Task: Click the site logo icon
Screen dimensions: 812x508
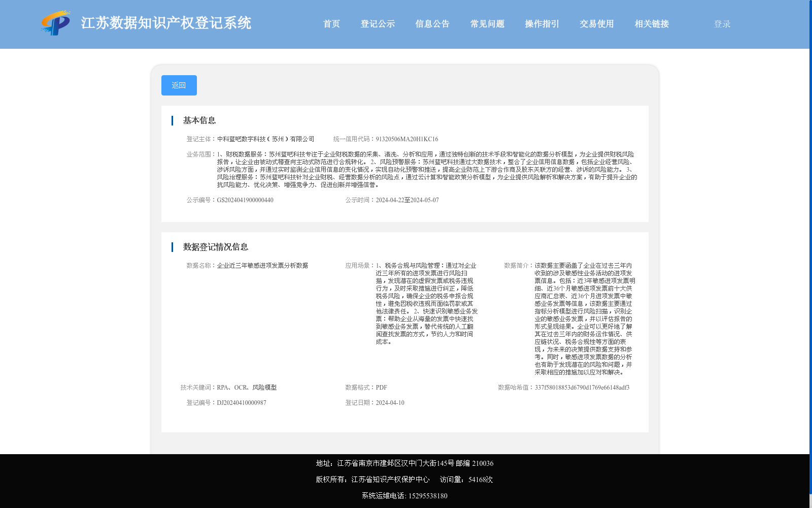Action: pyautogui.click(x=55, y=23)
